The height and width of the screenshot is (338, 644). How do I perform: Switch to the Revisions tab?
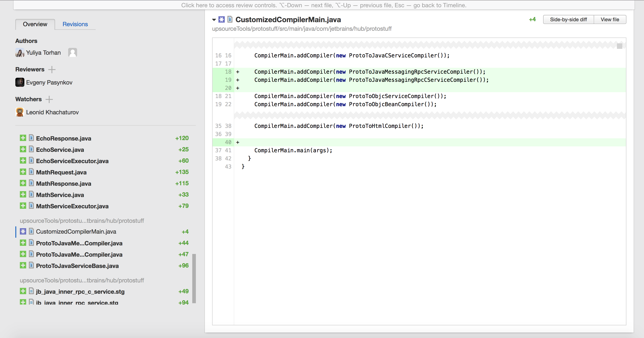tap(75, 24)
